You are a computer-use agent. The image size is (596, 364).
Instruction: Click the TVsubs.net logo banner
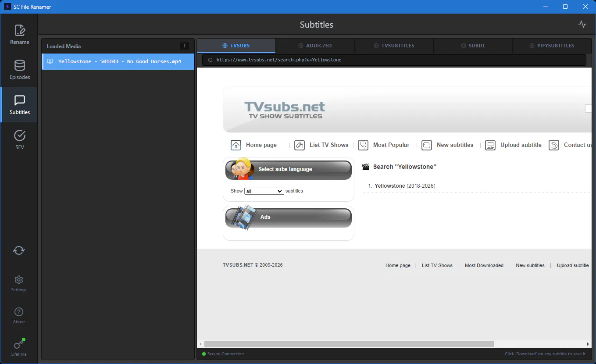[285, 110]
